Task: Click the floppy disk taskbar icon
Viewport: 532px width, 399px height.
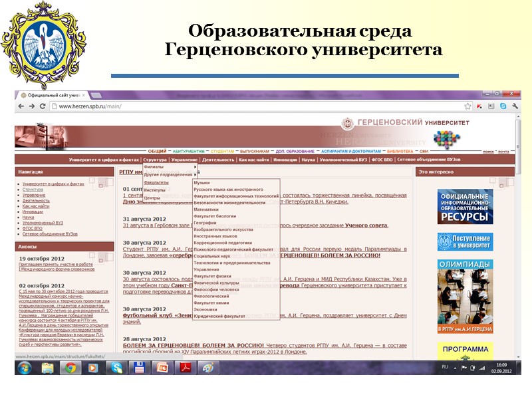Action: 139,368
